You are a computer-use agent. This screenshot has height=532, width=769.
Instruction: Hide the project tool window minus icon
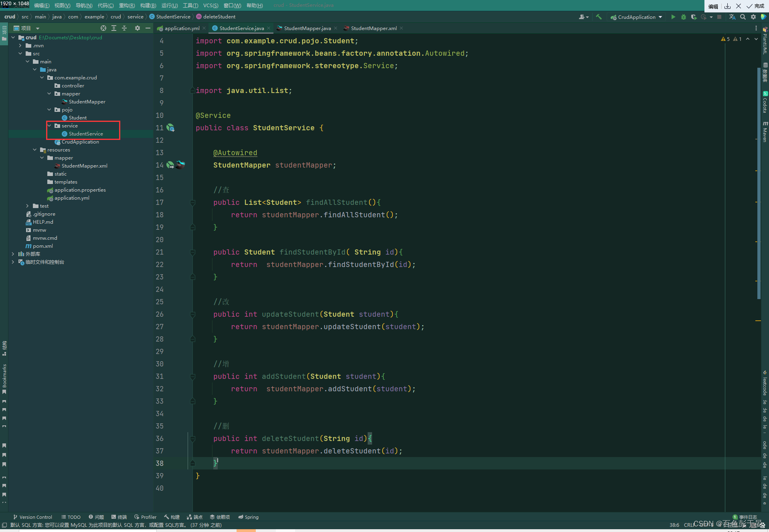pyautogui.click(x=148, y=28)
